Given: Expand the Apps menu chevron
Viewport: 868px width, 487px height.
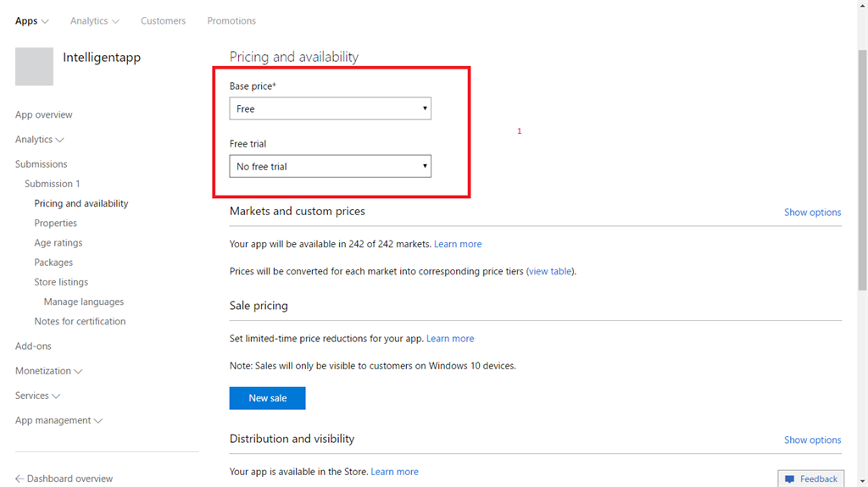Looking at the screenshot, I should tap(45, 21).
